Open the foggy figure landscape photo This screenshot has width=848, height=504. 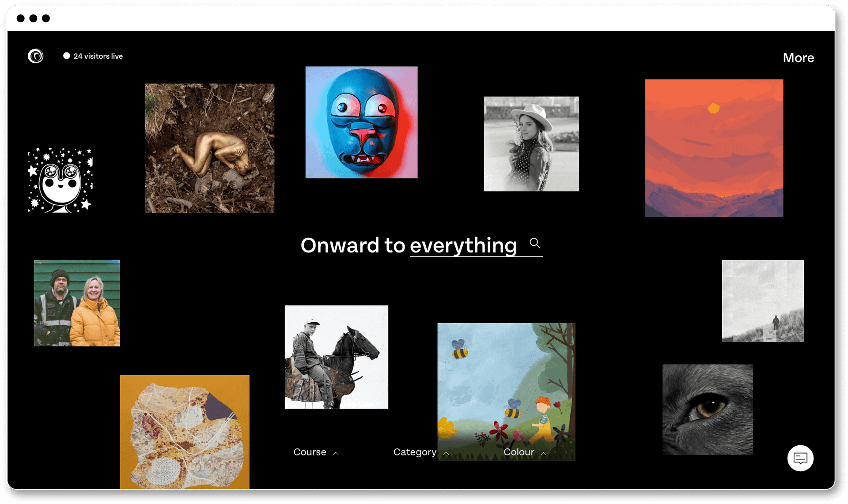763,301
